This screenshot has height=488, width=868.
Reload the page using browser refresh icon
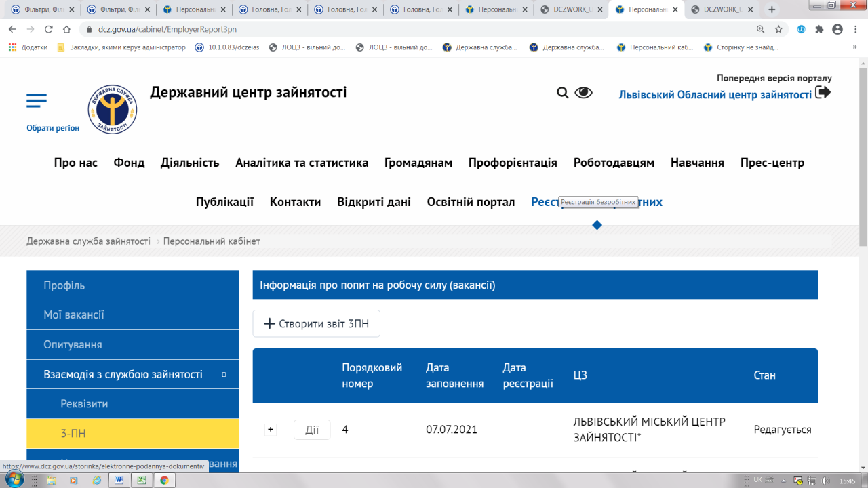pyautogui.click(x=48, y=30)
